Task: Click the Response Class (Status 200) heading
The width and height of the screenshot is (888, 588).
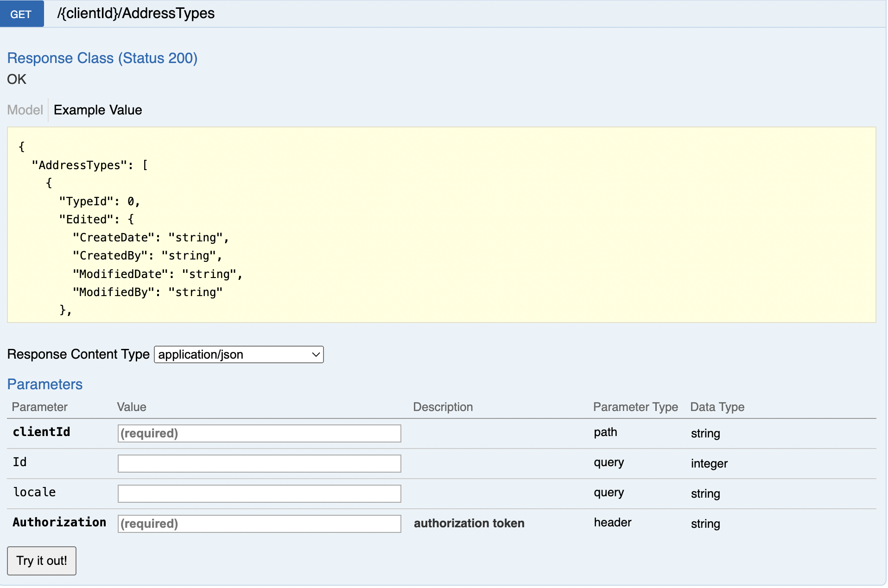Action: click(x=102, y=58)
